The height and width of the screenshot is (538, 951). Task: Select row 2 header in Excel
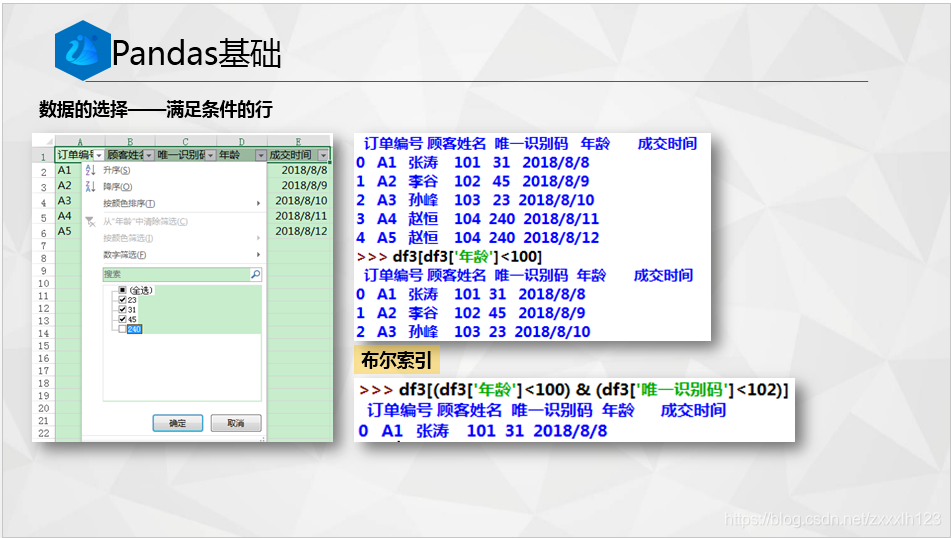[x=44, y=172]
